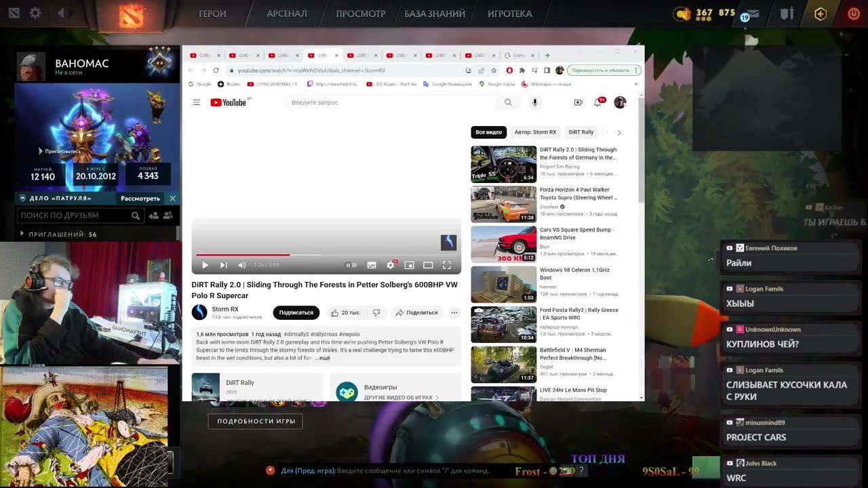This screenshot has height=488, width=868.
Task: Start voice search with microphone icon
Action: point(534,102)
